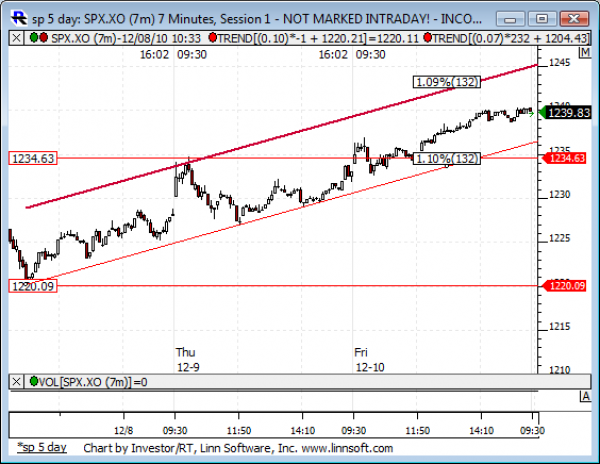
Task: Select the right 1220.09 price tag
Action: click(x=562, y=286)
